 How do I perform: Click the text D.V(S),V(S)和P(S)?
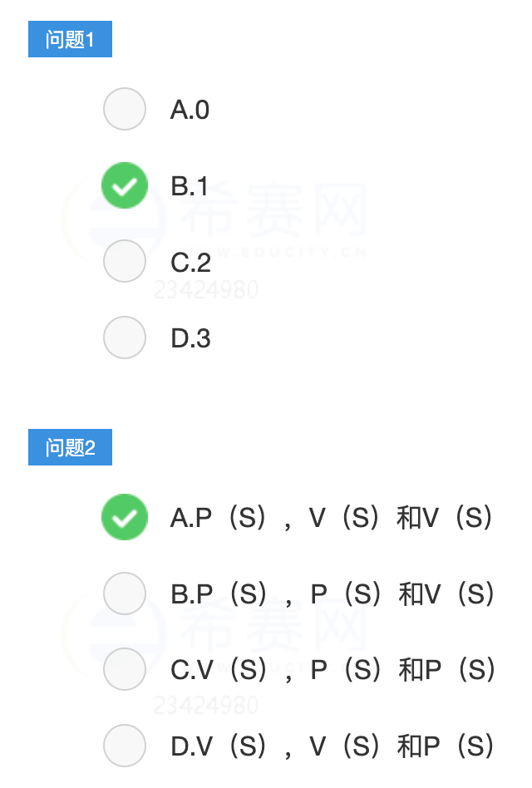[332, 746]
